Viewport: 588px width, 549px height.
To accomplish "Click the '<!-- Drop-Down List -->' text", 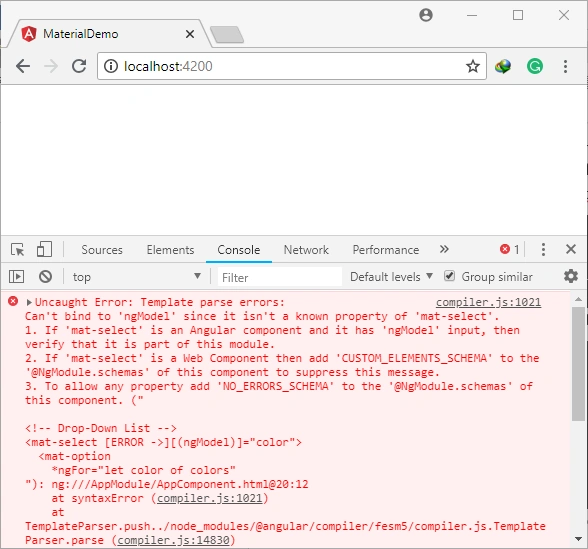I will pos(100,428).
